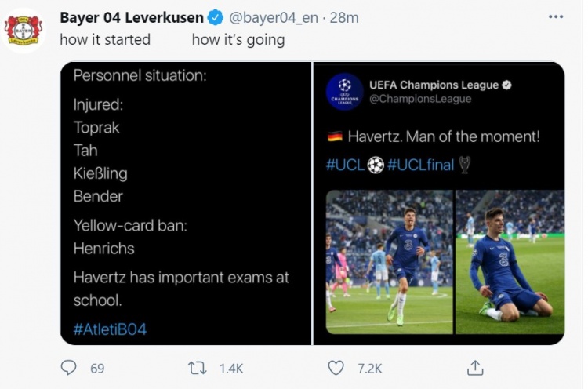Click the 7.2K likes count
This screenshot has width=588, height=389.
(x=369, y=368)
